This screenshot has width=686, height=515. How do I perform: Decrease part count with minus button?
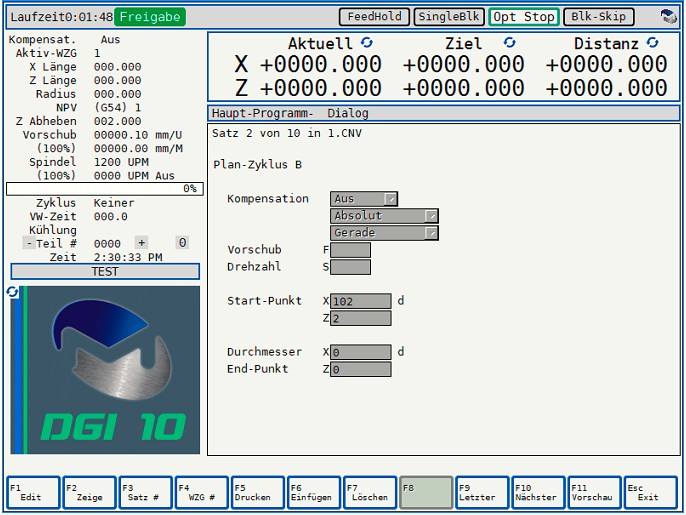pyautogui.click(x=29, y=243)
